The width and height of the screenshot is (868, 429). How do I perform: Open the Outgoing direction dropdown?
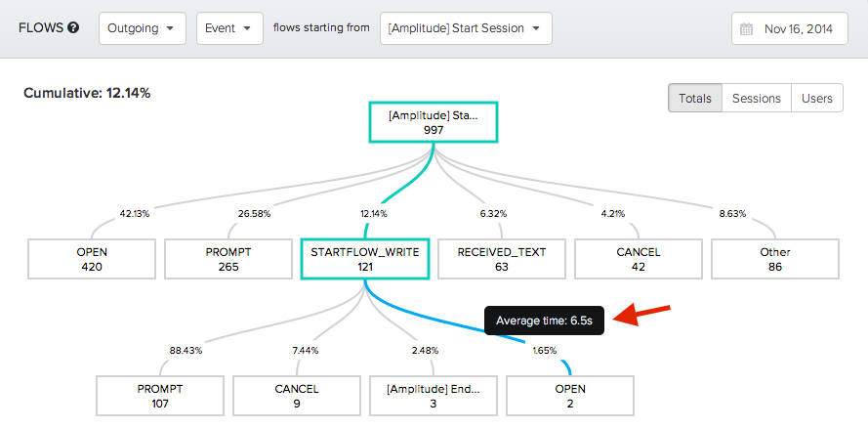click(143, 28)
